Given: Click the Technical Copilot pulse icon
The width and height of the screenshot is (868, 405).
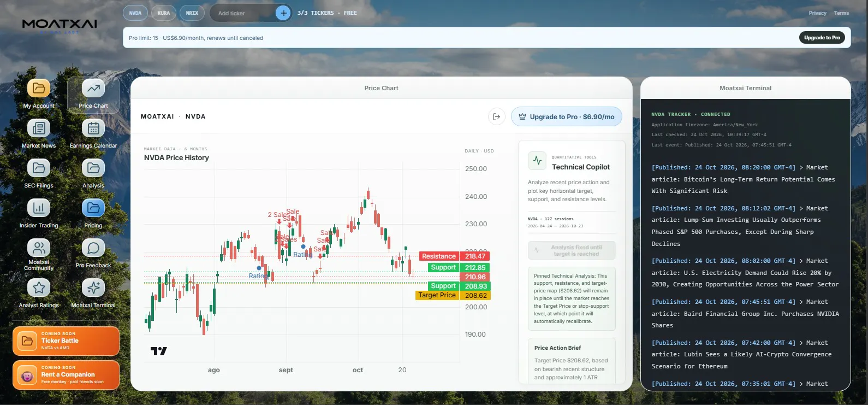Looking at the screenshot, I should pyautogui.click(x=537, y=161).
